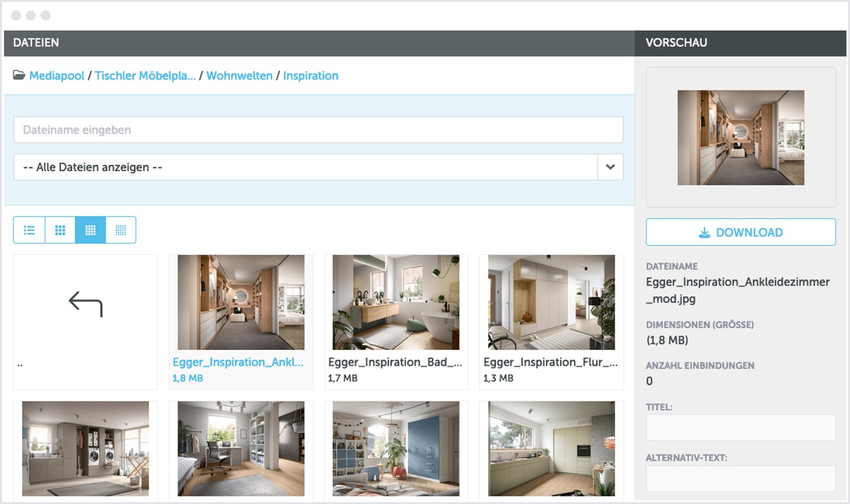Click the Titel input field
Image resolution: width=850 pixels, height=504 pixels.
click(740, 428)
